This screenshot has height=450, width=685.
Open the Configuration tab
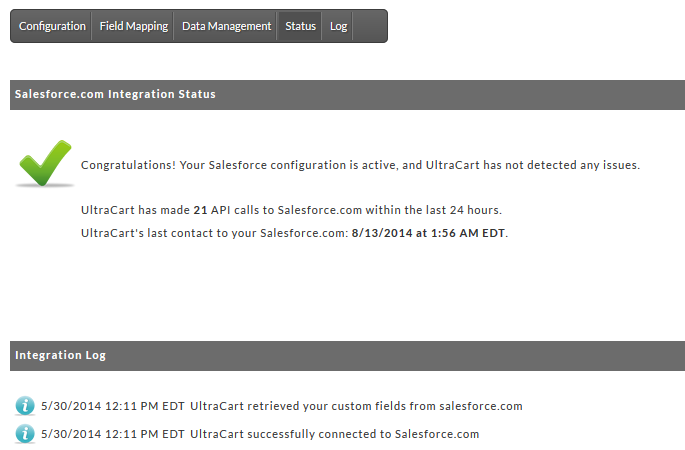[x=52, y=26]
